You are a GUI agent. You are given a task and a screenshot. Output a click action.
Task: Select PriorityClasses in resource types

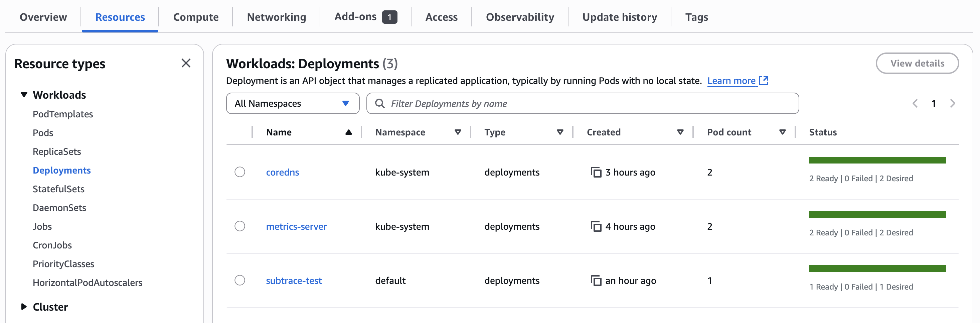click(63, 263)
